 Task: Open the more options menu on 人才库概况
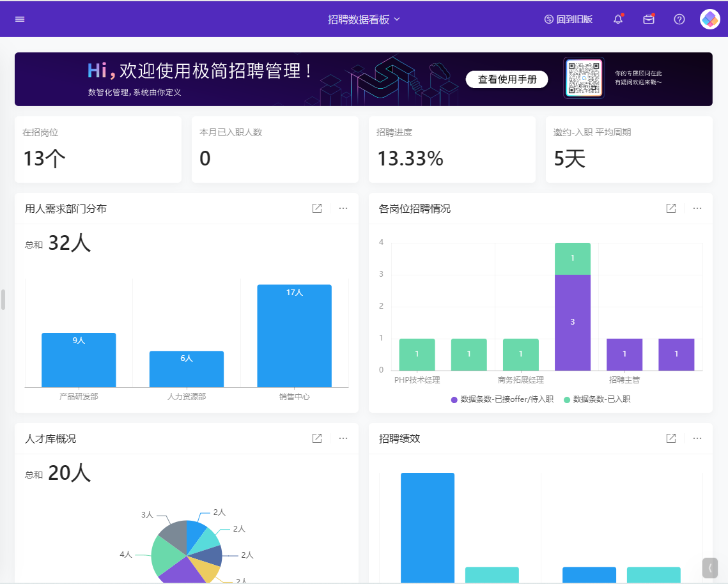pos(343,438)
